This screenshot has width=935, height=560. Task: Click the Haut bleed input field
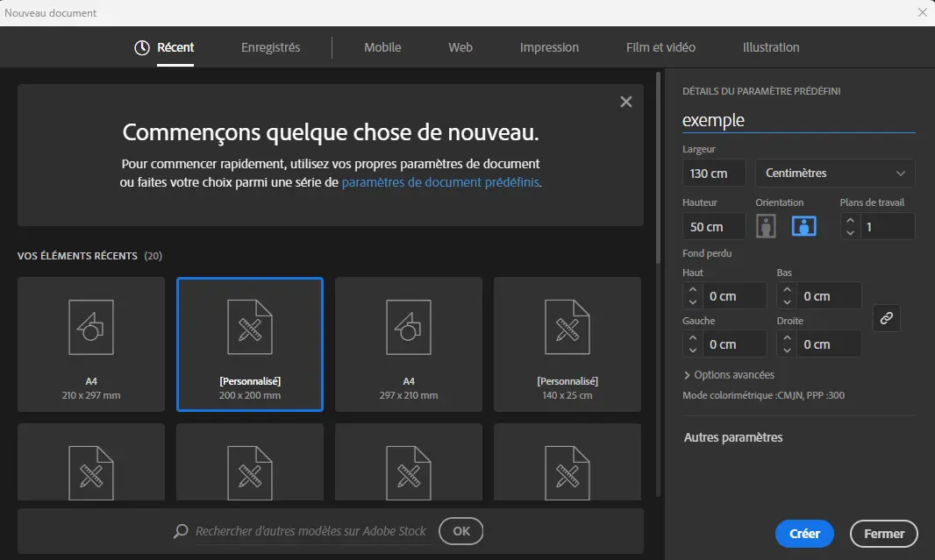(734, 296)
